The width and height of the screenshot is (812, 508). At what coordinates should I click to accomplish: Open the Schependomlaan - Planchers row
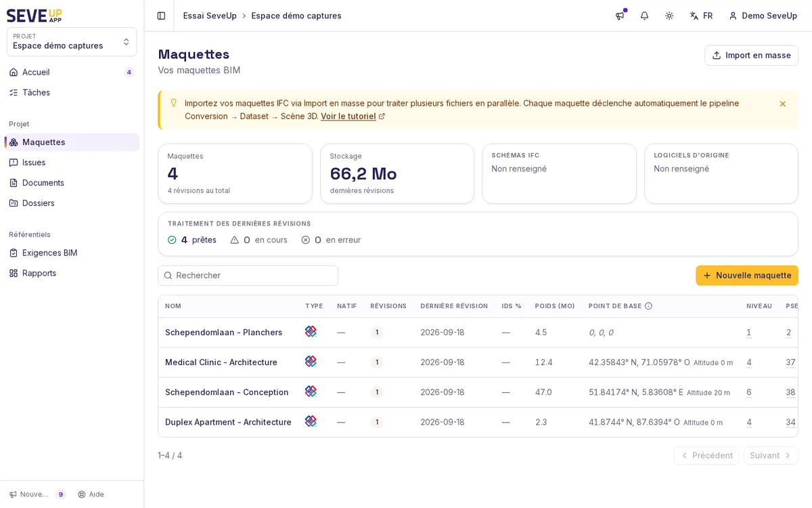478,333
